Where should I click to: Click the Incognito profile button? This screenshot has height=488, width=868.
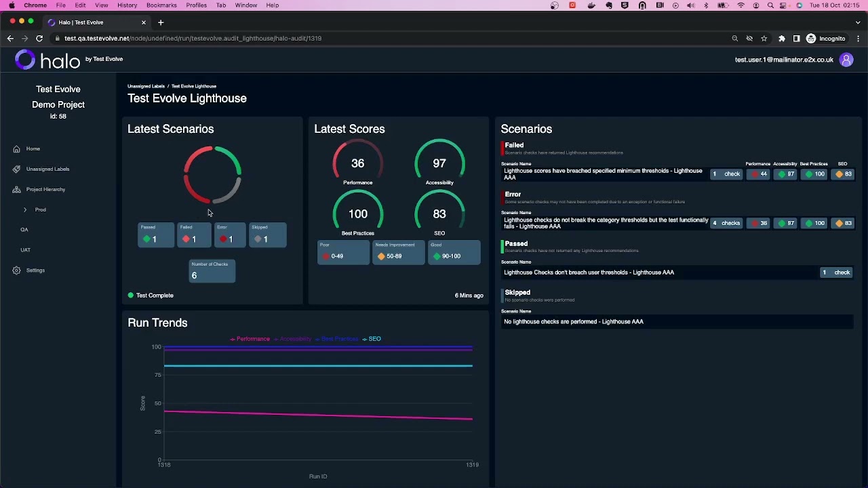tap(826, 39)
